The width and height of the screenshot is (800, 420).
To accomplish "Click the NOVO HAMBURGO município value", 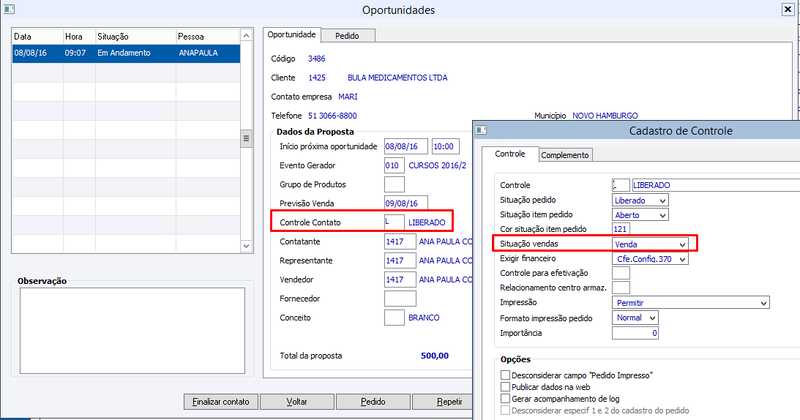I will click(x=605, y=116).
